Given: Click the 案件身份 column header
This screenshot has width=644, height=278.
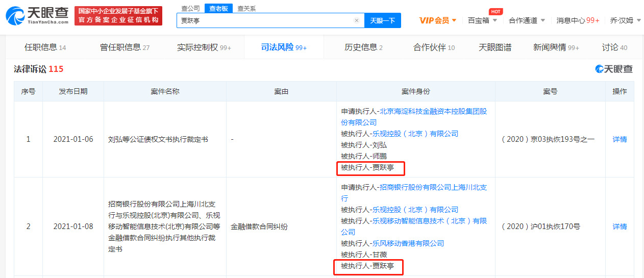Looking at the screenshot, I should point(415,91).
